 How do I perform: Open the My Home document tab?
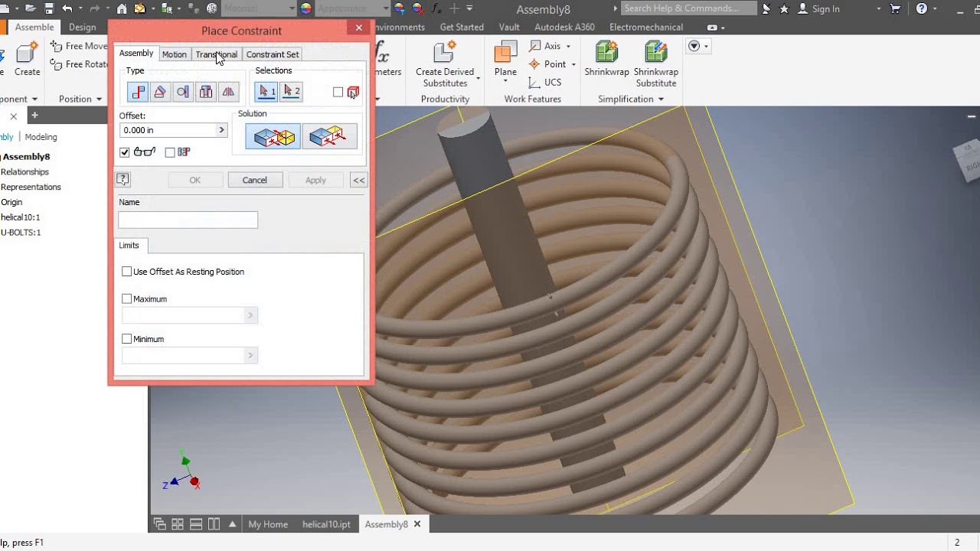coord(268,524)
